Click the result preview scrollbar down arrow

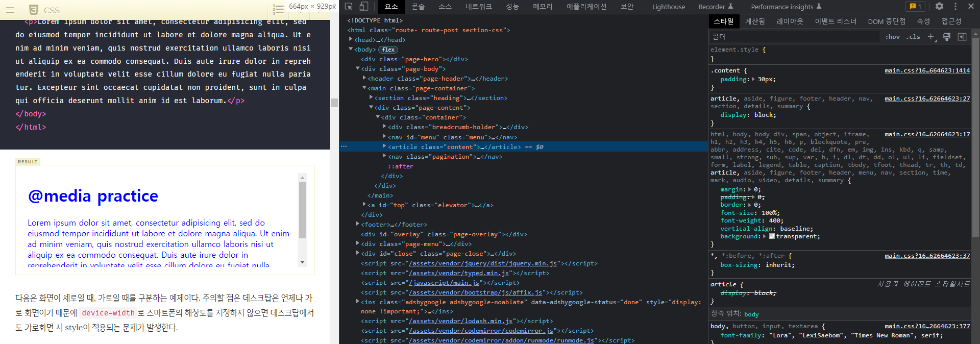tap(302, 262)
